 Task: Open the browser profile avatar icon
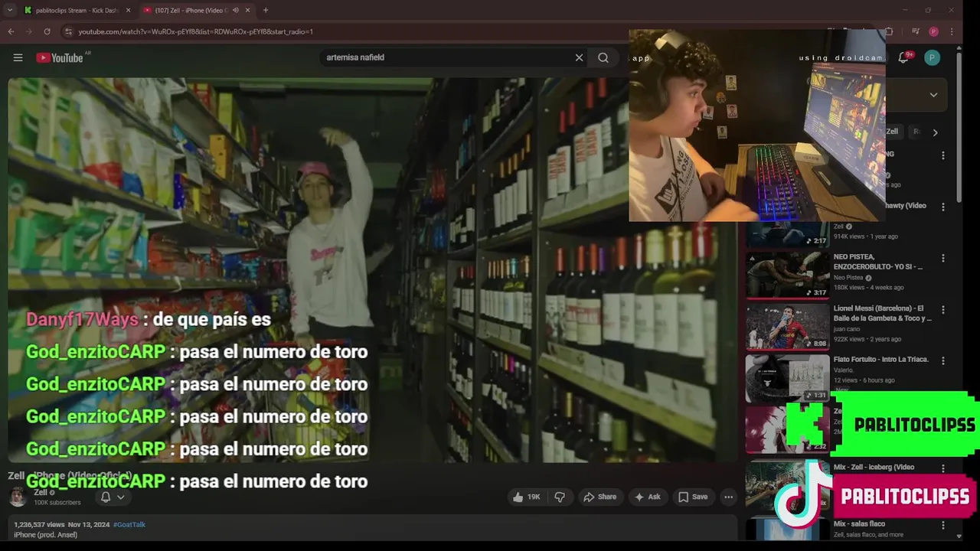[x=933, y=31]
